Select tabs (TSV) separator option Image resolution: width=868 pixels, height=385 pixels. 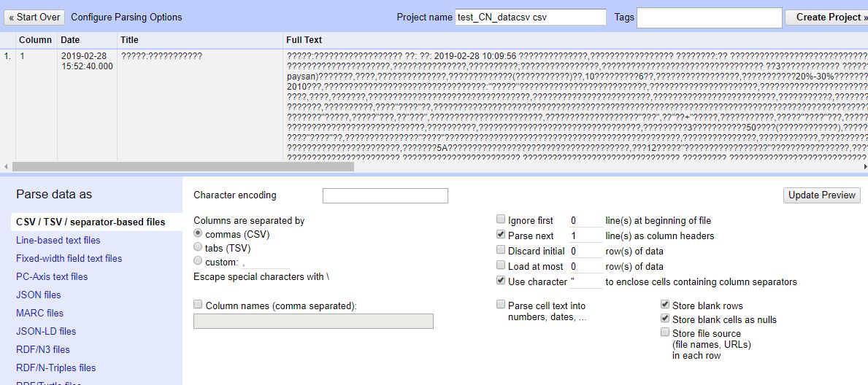point(198,248)
